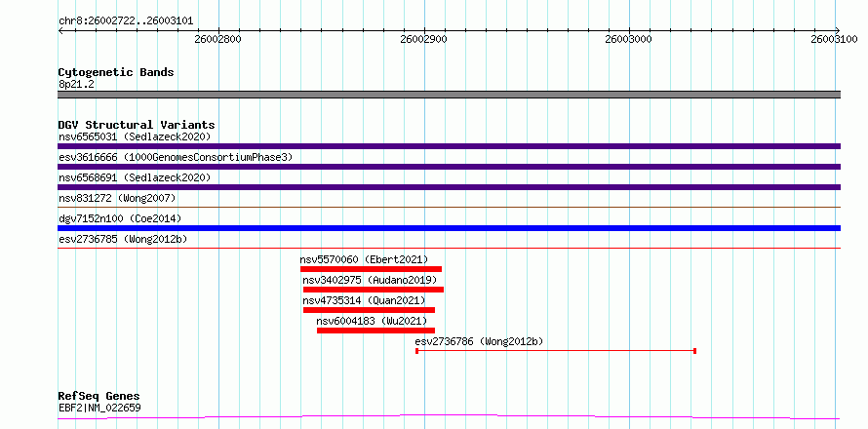Open variant label esv3616666 (1000GenomesConsortiumPhase3)

pyautogui.click(x=176, y=157)
